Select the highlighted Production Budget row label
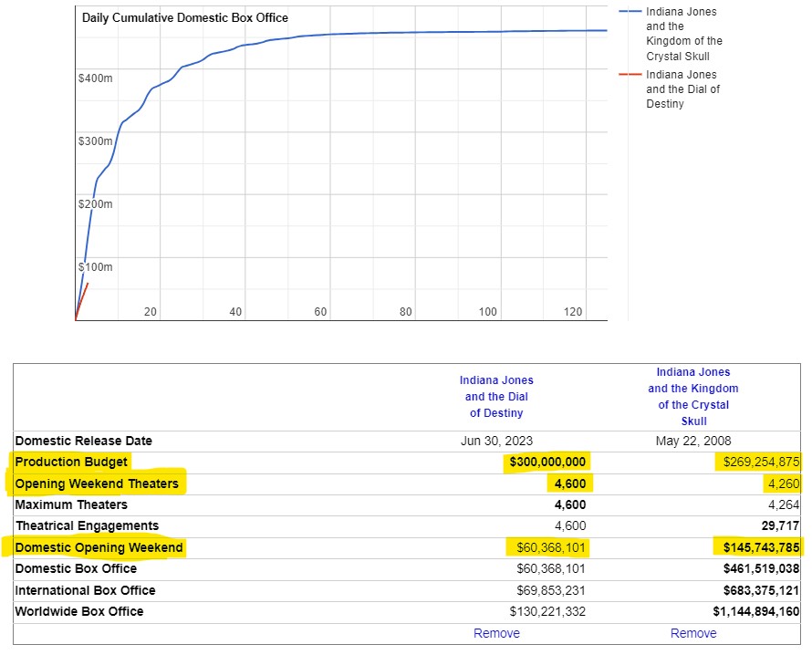The height and width of the screenshot is (655, 812). click(72, 462)
